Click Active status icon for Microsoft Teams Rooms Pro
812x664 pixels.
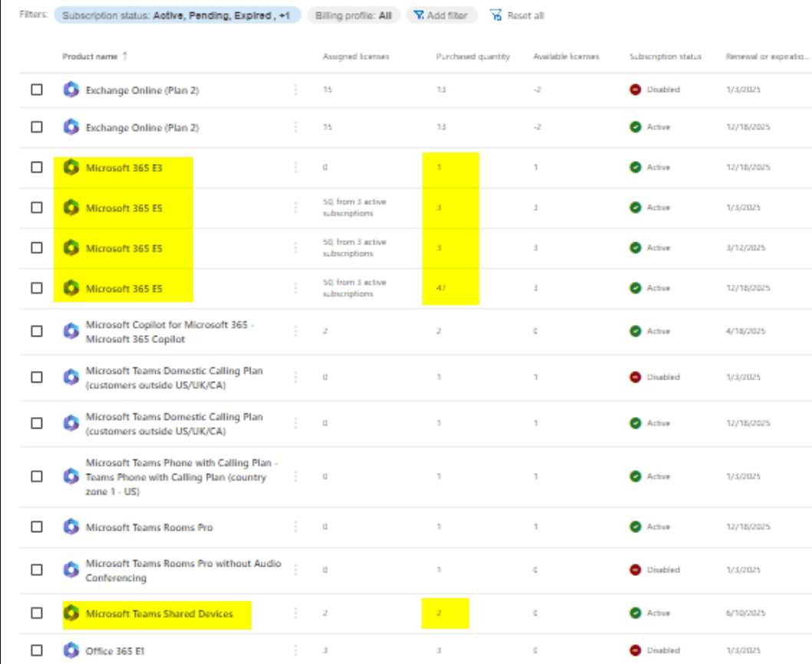[x=636, y=527]
